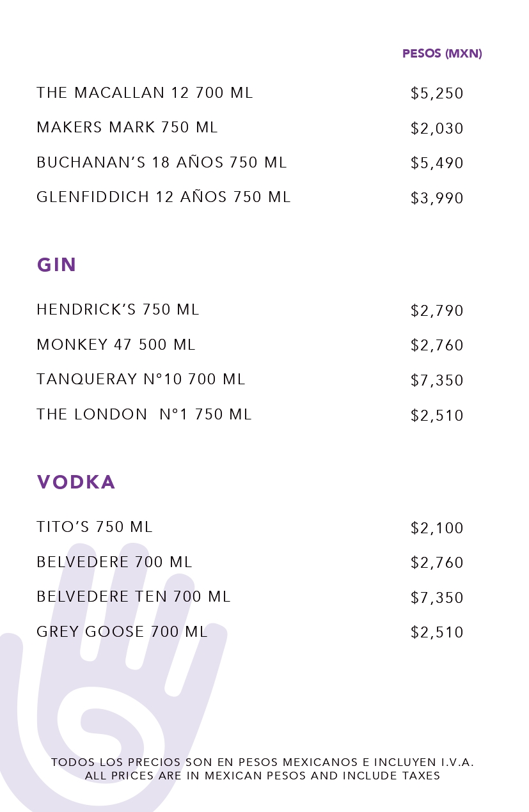Choose Glenfiddich 12 Años 750 ML
Image resolution: width=529 pixels, height=812 pixels.
point(164,197)
